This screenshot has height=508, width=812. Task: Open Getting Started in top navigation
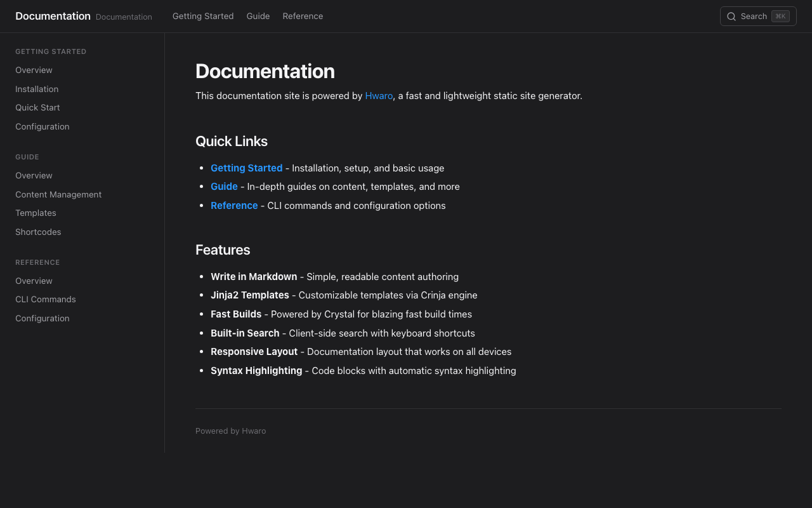click(203, 17)
